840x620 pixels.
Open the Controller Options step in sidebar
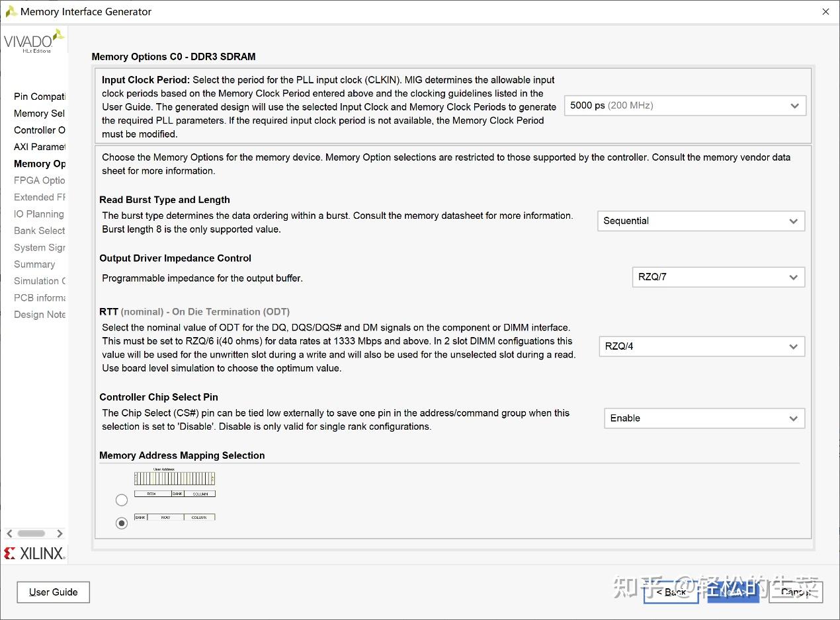(40, 130)
